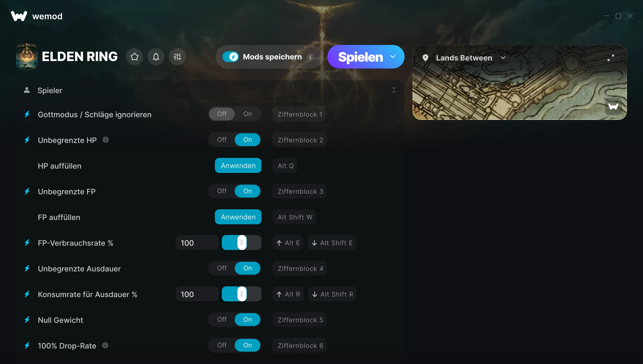The image size is (643, 364).
Task: Open mod settings sliders icon
Action: tap(177, 57)
